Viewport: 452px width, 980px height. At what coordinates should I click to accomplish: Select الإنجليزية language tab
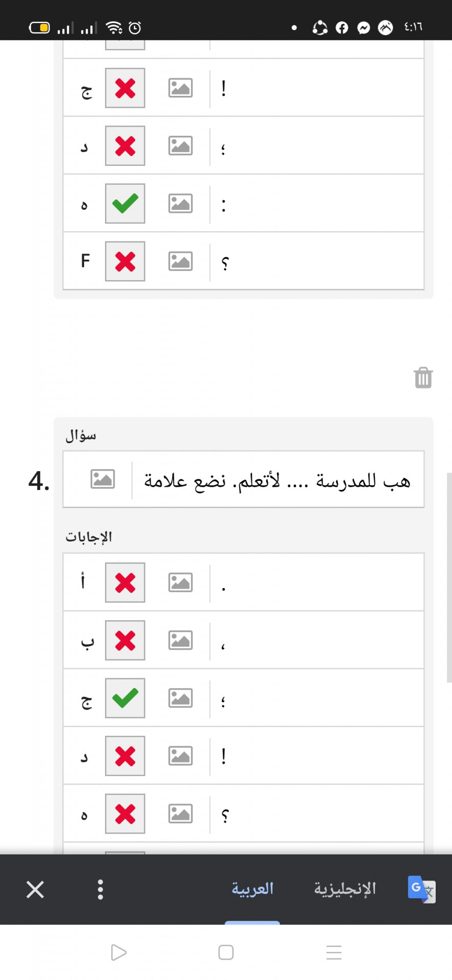click(345, 889)
